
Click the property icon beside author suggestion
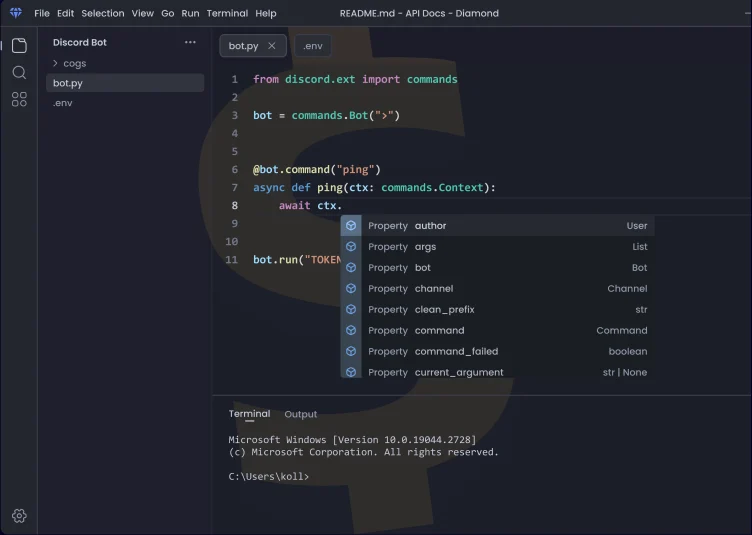click(351, 225)
